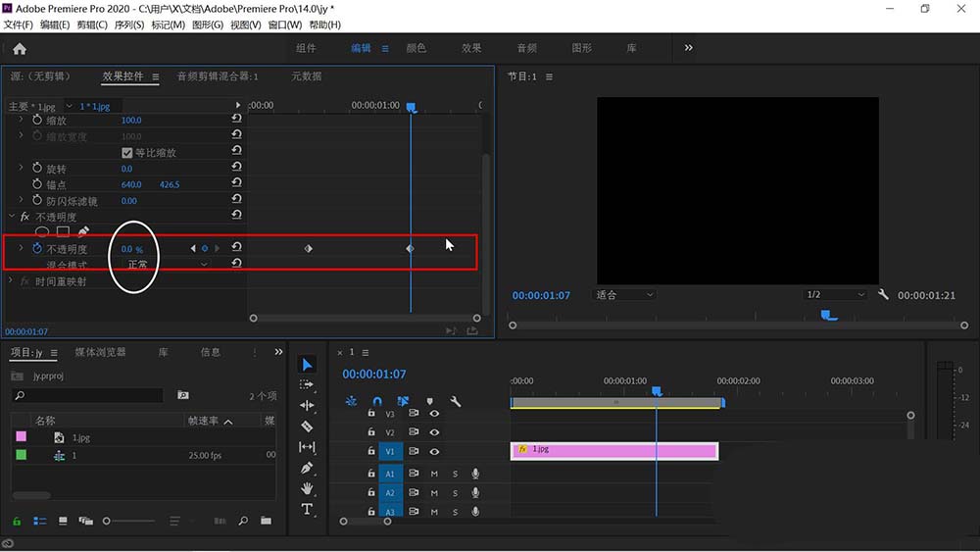The image size is (980, 552).
Task: Select the Hand tool
Action: point(307,488)
